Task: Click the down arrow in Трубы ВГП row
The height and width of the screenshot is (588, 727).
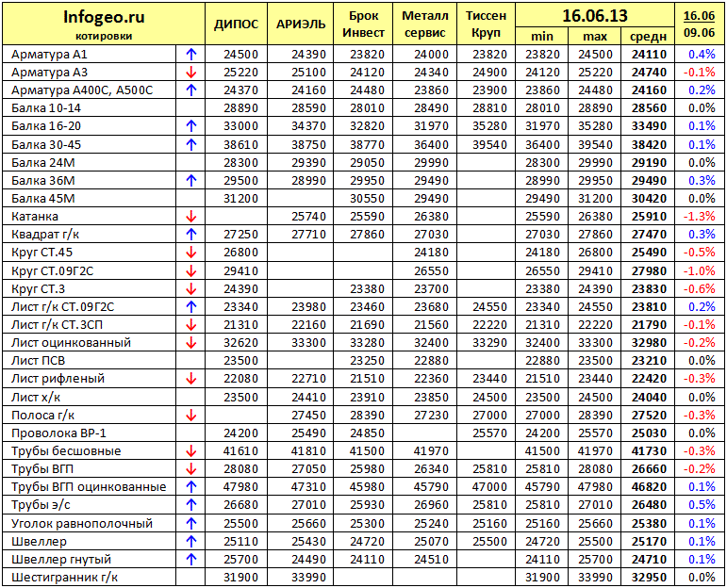Action: point(191,469)
